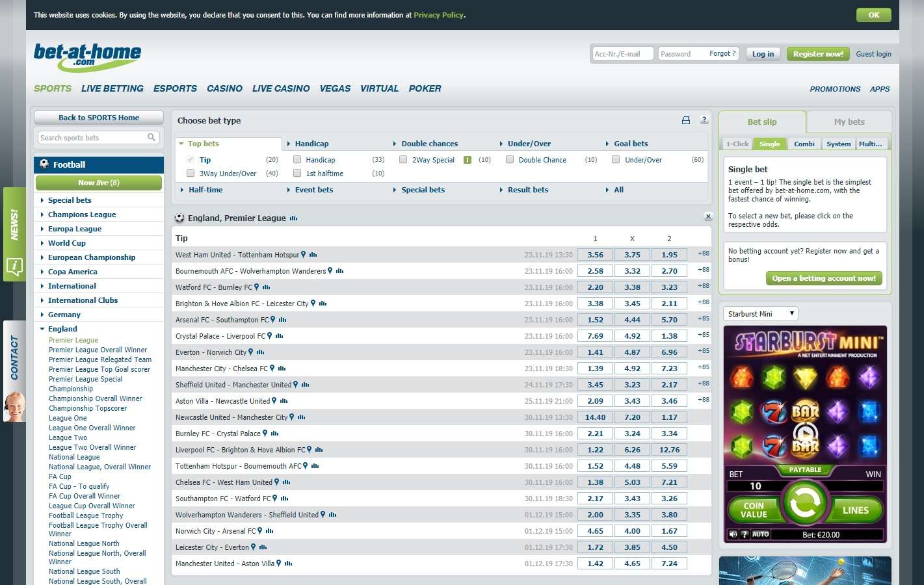924x585 pixels.
Task: Open location pin for Burnley FC - Crystal Palace
Action: click(x=265, y=434)
